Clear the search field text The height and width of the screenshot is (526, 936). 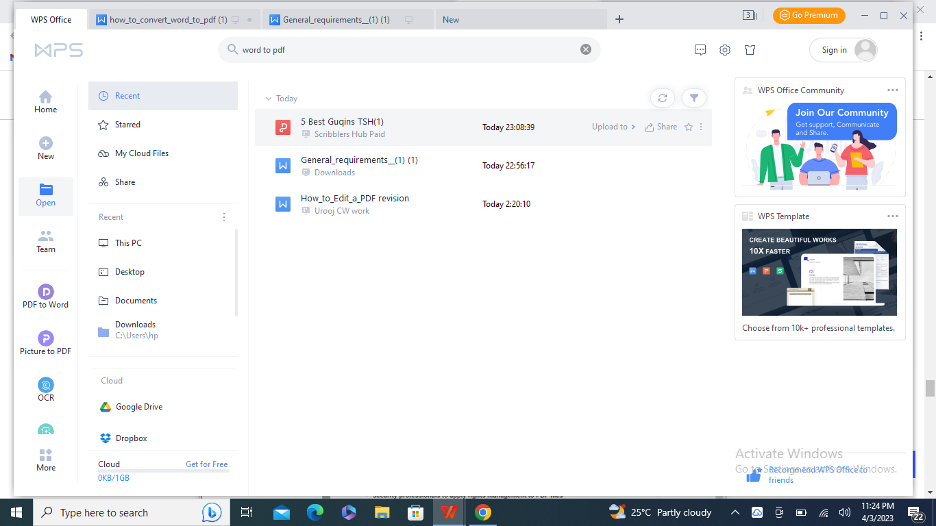[x=586, y=50]
